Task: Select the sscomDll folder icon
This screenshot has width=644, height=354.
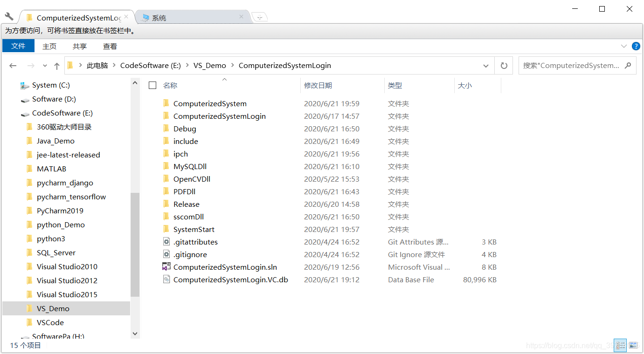Action: tap(166, 217)
